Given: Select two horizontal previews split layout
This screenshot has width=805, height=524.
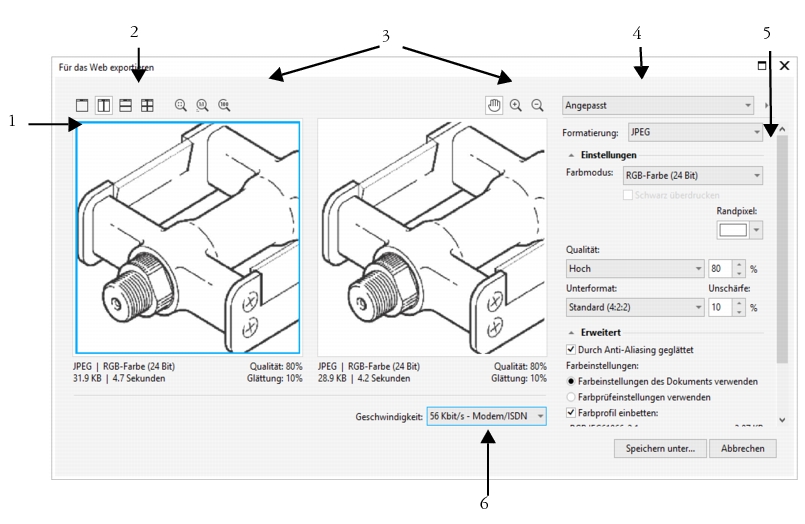Looking at the screenshot, I should (x=125, y=105).
